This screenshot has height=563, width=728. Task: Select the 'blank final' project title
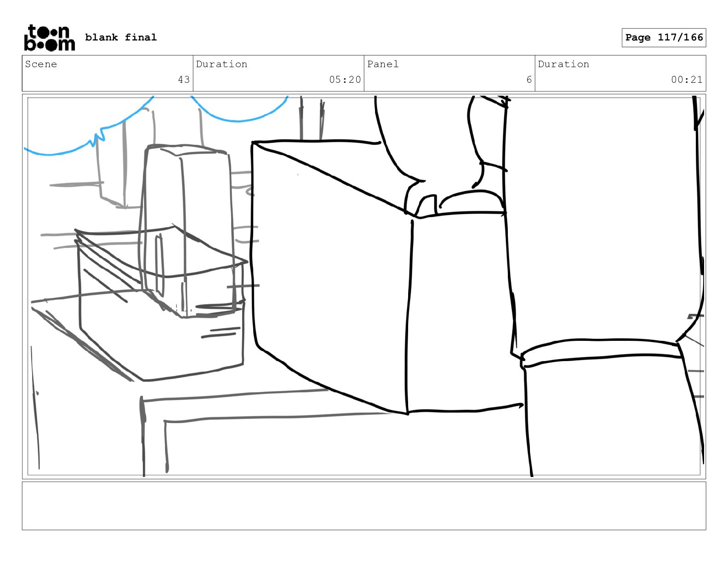121,37
